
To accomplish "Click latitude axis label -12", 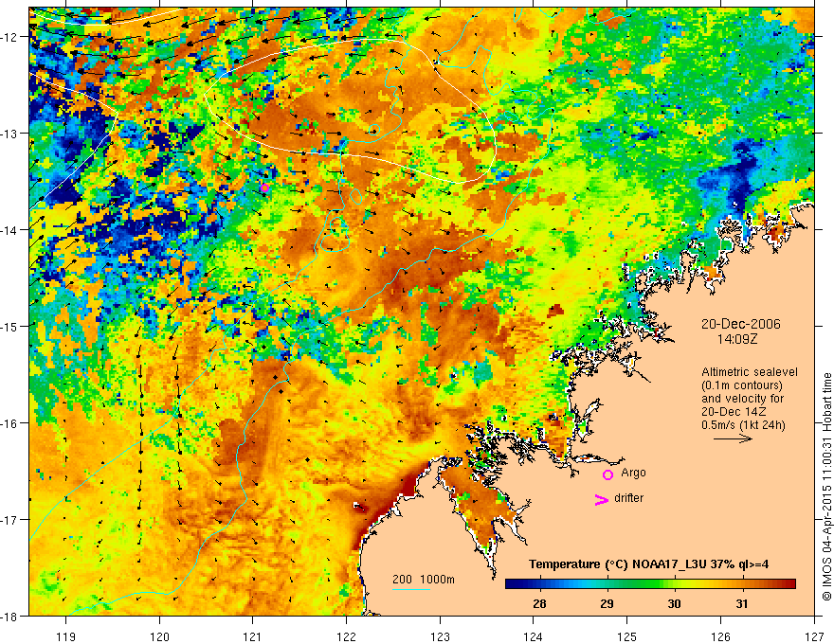I will pos(9,37).
